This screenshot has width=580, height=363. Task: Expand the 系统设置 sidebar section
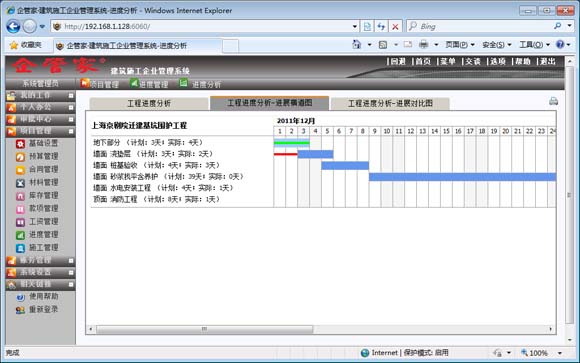click(x=71, y=272)
